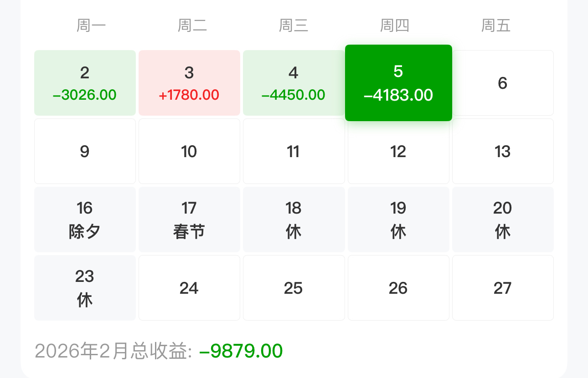Screen dimensions: 588x378
Task: Click highlighted day 5 with -4183.00
Action: click(x=398, y=83)
